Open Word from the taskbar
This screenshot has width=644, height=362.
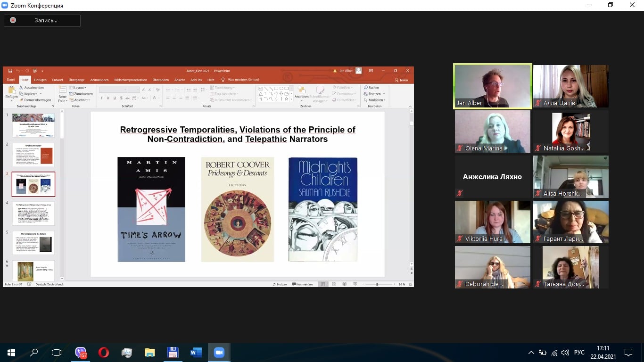point(196,352)
